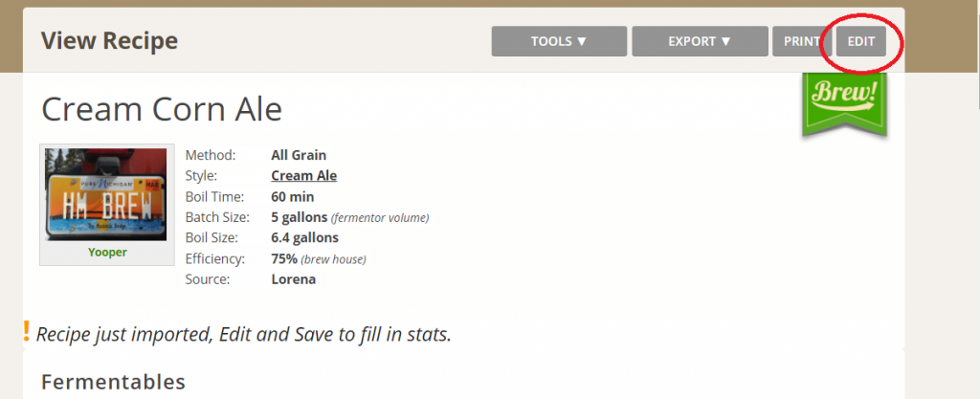Open the HM BREW license plate thumbnail
Image resolution: width=980 pixels, height=399 pixels.
coord(107,194)
